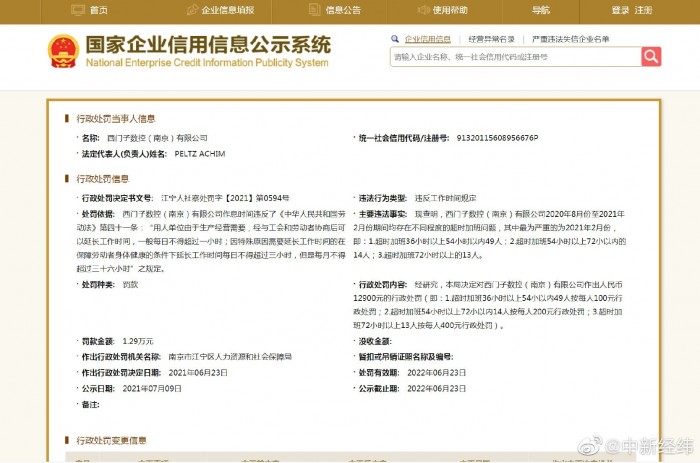Switch to 严重违法失信企业名单 tab
The image size is (700, 463).
coord(571,39)
